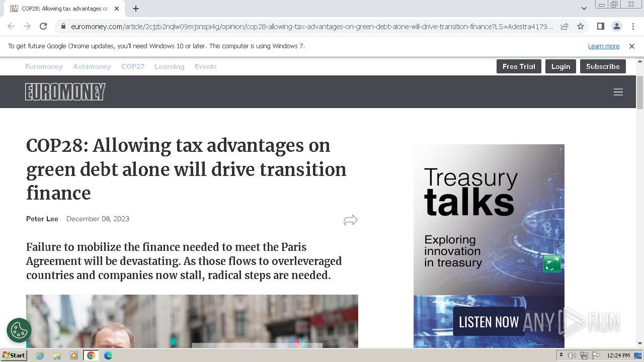The width and height of the screenshot is (644, 362).
Task: Dismiss the Chrome update notification bar
Action: pos(632,46)
